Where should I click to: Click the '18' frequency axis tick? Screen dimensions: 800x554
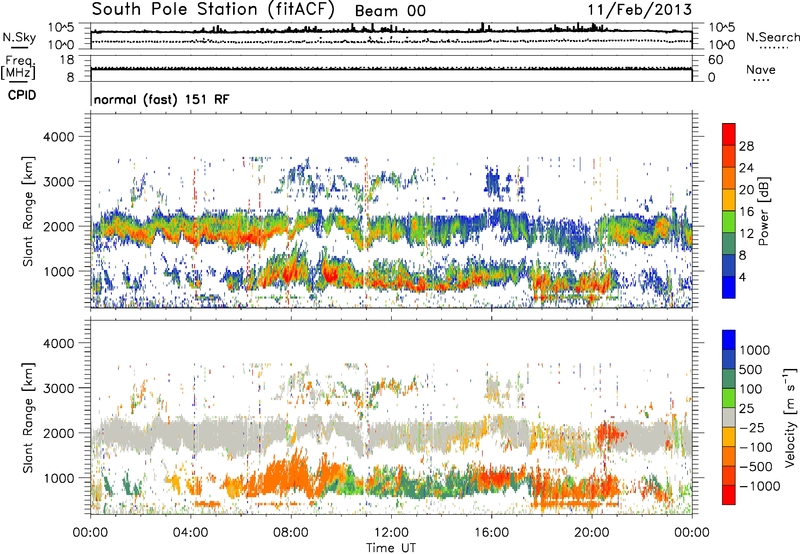pos(67,60)
